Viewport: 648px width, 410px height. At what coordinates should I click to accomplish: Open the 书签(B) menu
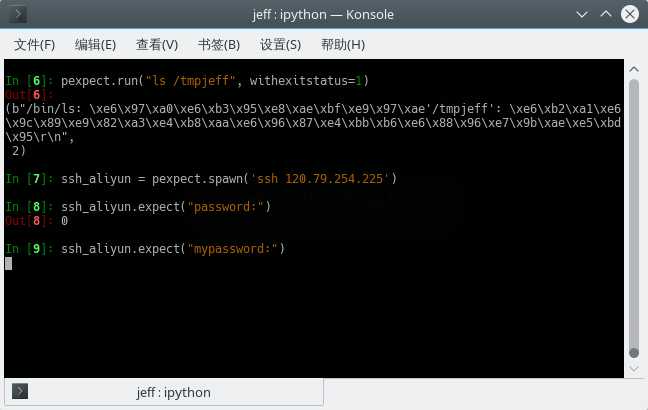[x=219, y=45]
